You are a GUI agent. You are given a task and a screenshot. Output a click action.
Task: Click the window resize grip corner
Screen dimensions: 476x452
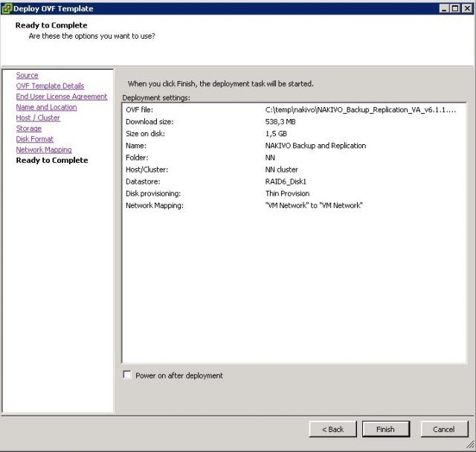tap(470, 445)
